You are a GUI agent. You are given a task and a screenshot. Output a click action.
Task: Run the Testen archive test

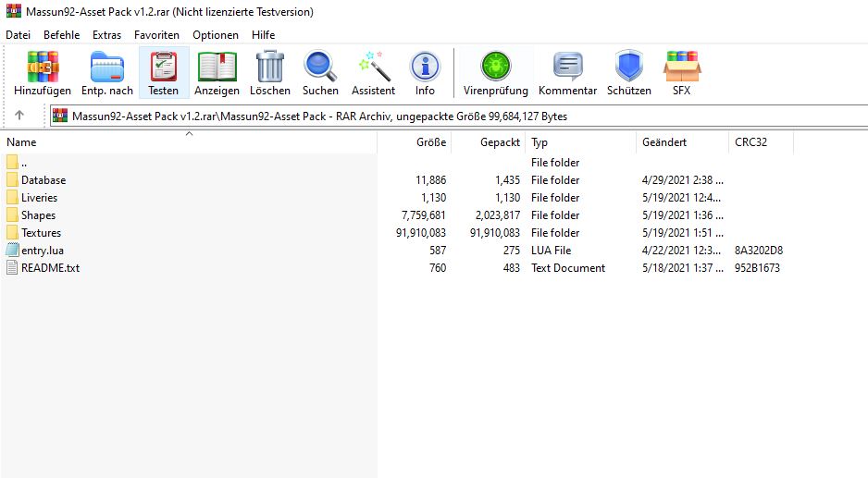(x=163, y=73)
